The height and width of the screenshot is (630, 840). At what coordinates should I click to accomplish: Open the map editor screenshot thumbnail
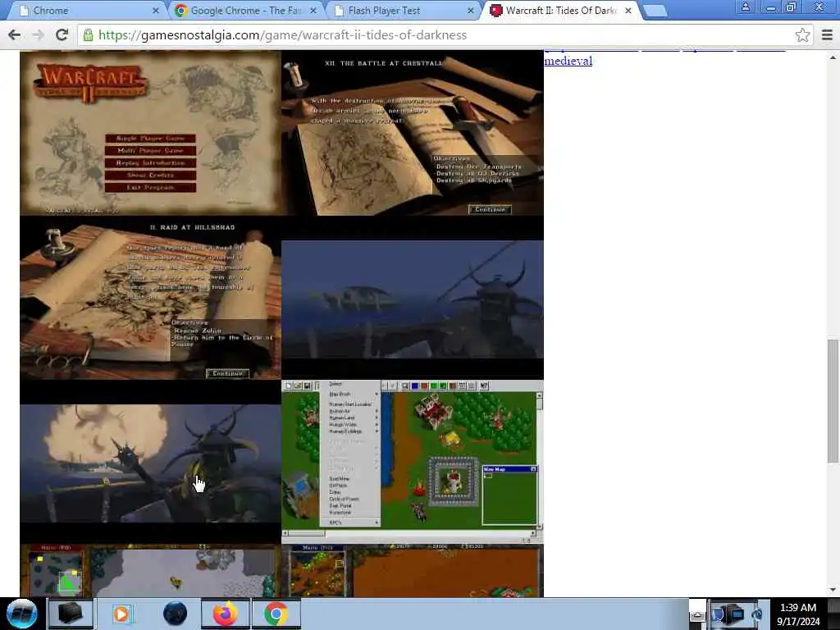tap(413, 462)
